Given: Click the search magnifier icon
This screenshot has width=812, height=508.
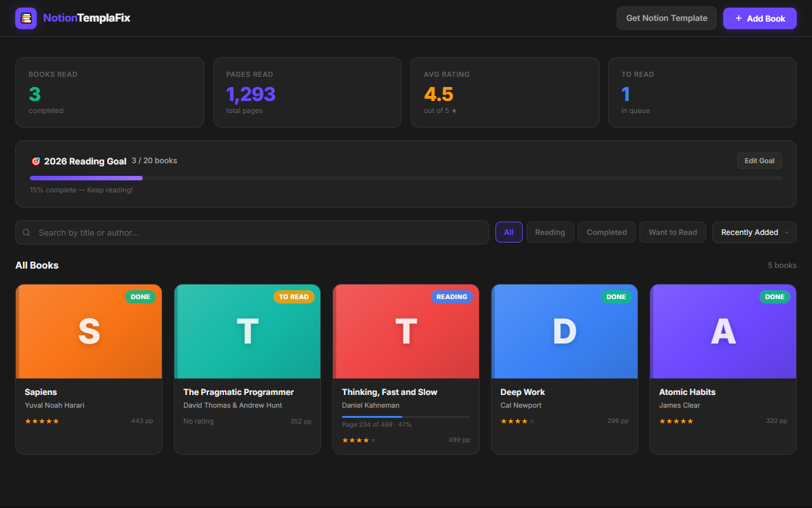Looking at the screenshot, I should 27,232.
